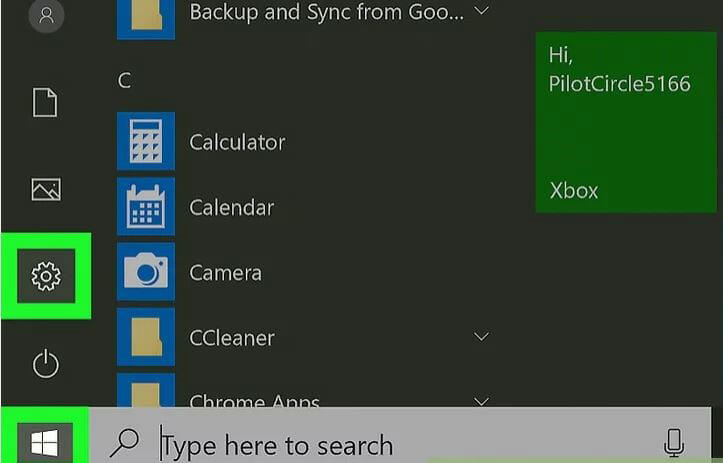The image size is (723, 463).
Task: Click the Calendar app icon
Action: [x=146, y=207]
